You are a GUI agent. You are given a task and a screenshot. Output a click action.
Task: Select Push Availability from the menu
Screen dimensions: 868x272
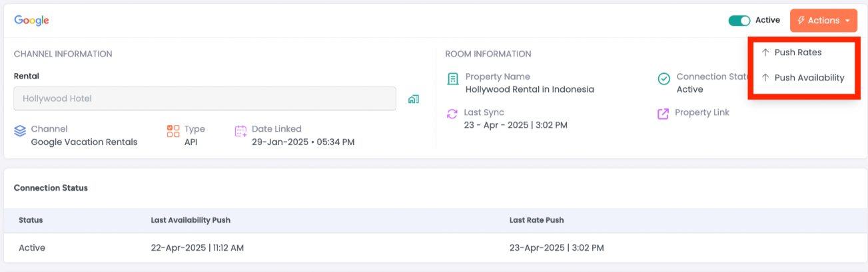(809, 78)
